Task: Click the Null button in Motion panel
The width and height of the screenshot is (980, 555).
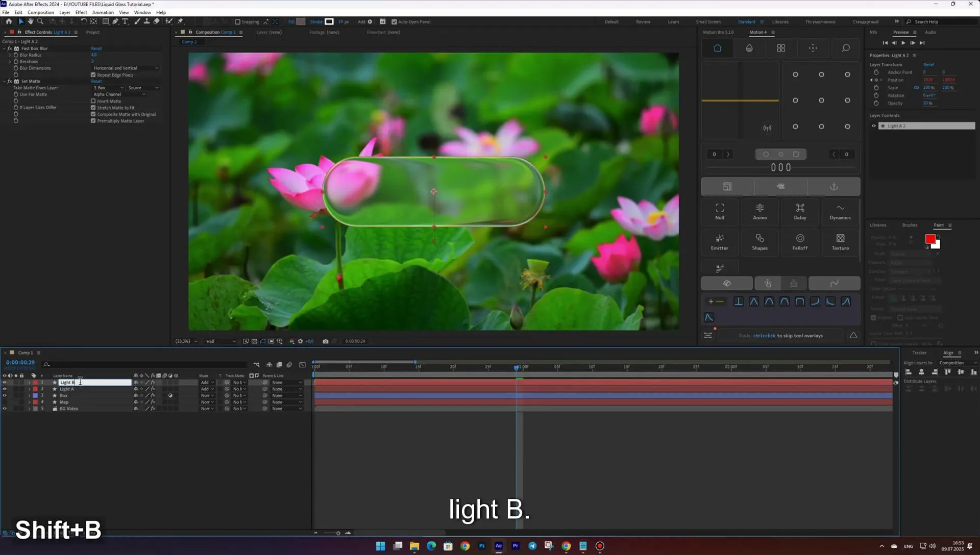Action: (720, 211)
